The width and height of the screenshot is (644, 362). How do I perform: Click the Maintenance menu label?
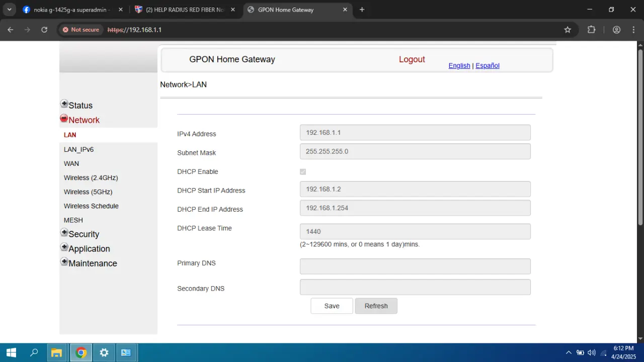[x=93, y=263]
